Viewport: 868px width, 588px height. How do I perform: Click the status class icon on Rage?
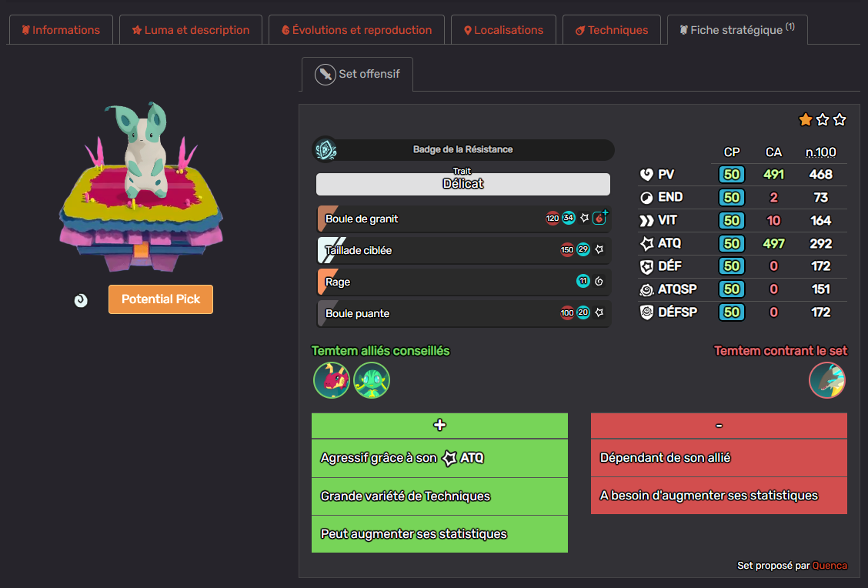[x=599, y=281]
